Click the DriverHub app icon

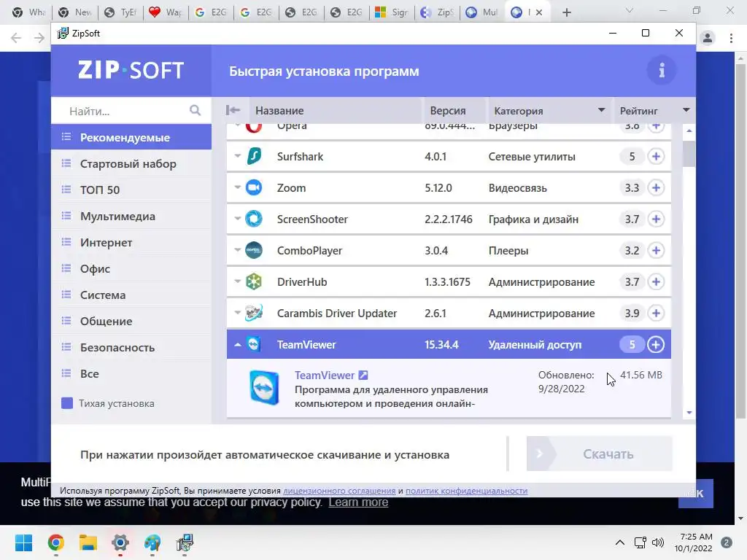pos(254,282)
